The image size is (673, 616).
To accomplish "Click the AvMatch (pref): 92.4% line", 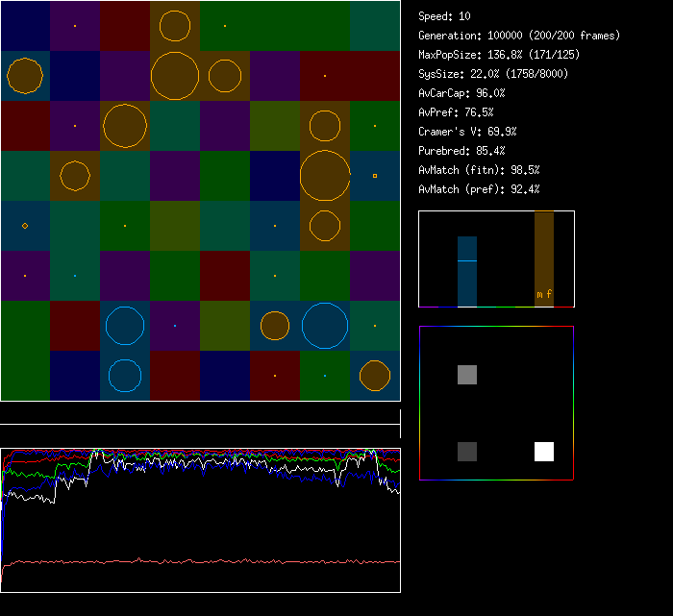I will tap(480, 189).
